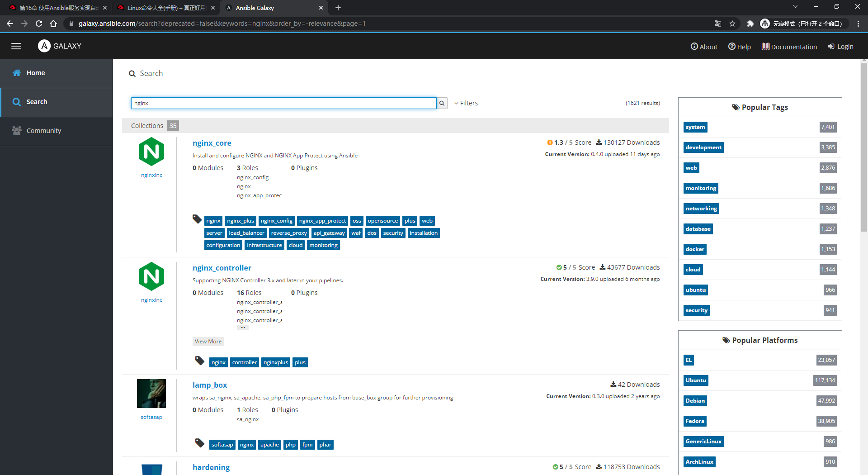Open a new browser tab
The width and height of the screenshot is (868, 475).
coord(338,8)
